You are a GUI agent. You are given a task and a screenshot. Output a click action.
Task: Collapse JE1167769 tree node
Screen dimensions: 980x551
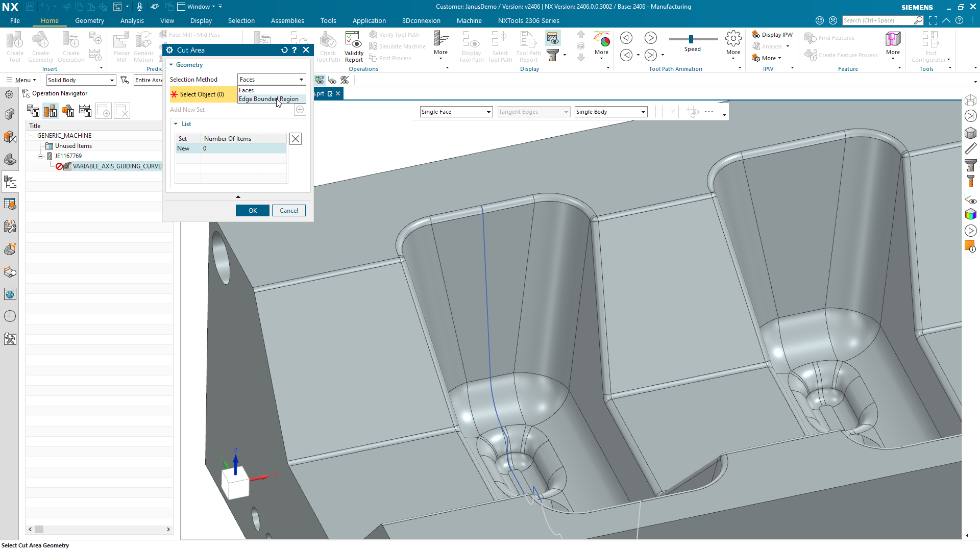pos(41,156)
